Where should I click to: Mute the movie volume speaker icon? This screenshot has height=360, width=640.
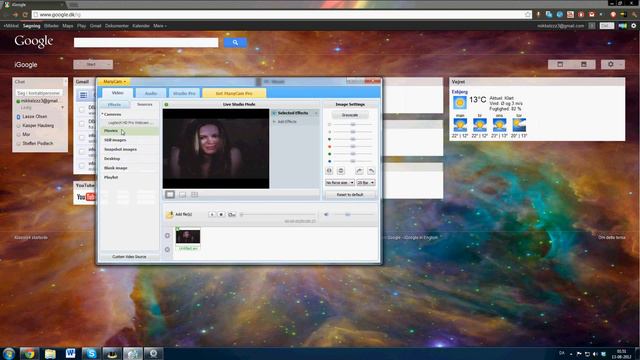click(x=326, y=214)
